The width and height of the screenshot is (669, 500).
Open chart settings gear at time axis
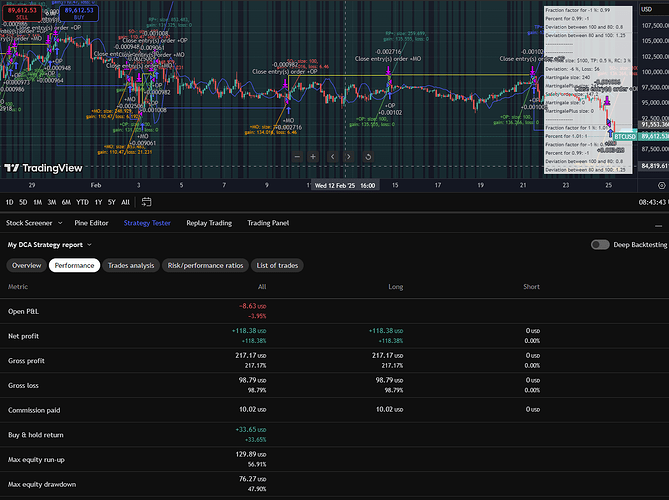pyautogui.click(x=661, y=185)
